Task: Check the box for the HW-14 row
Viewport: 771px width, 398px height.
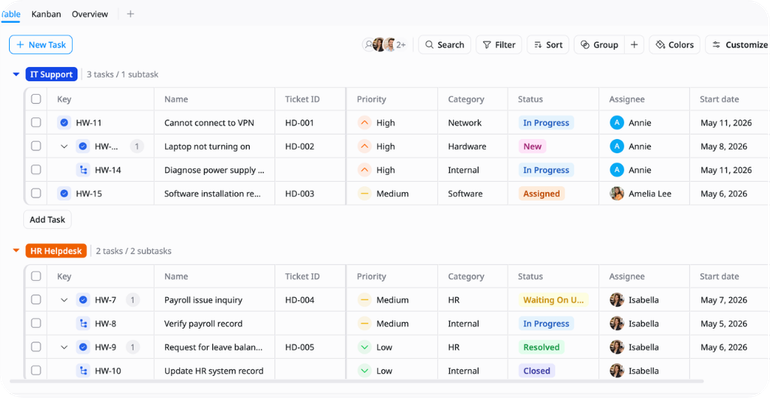Action: [36, 170]
